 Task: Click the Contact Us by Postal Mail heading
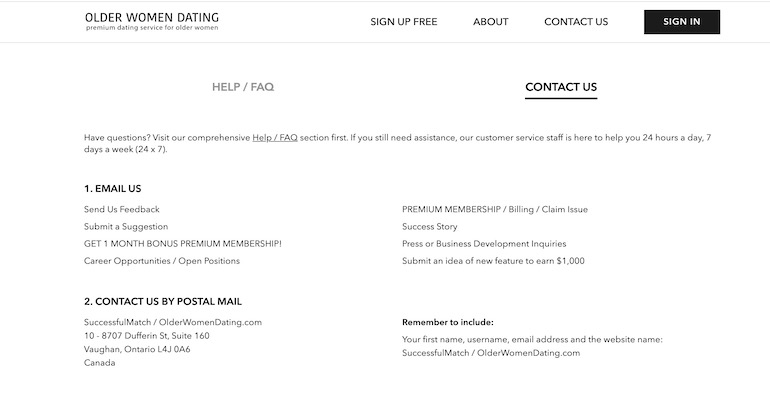(163, 301)
